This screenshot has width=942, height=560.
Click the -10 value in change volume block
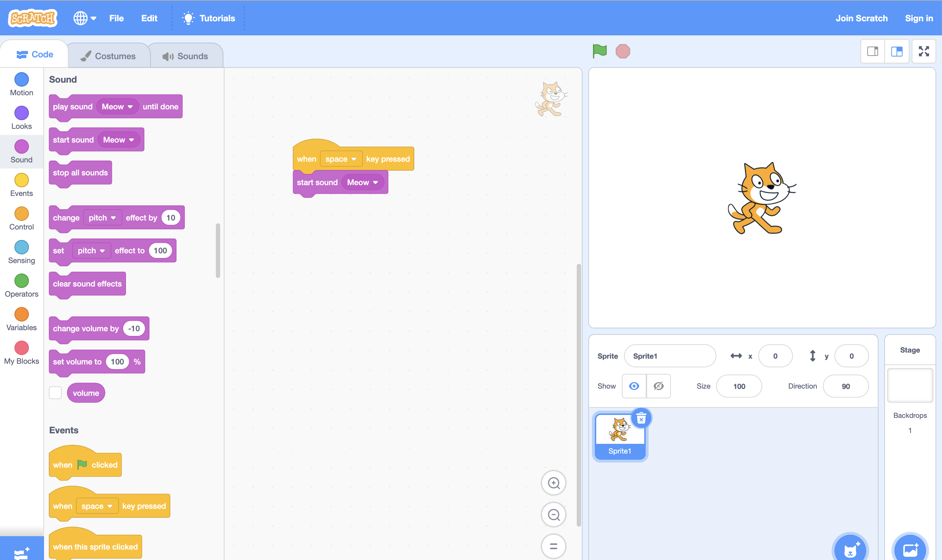click(x=134, y=329)
